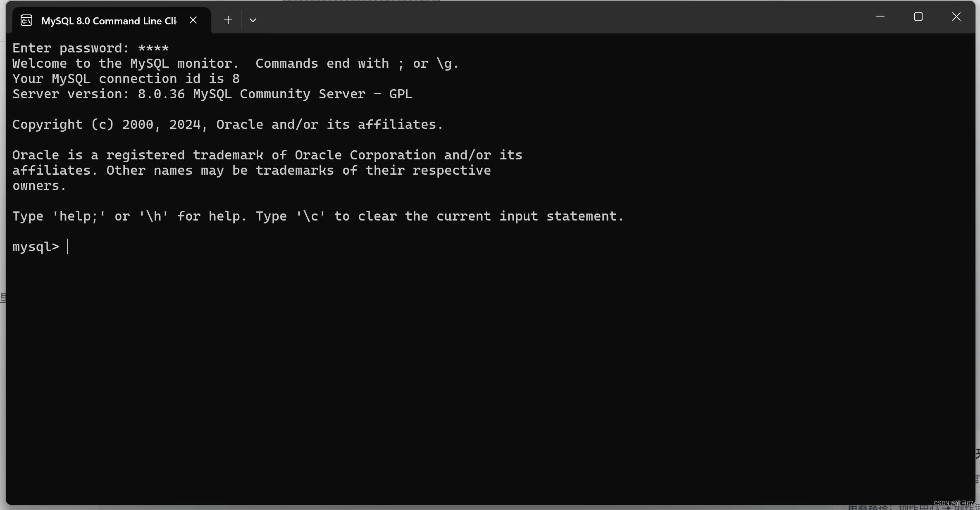
Task: Click the restore window icon
Action: click(x=918, y=17)
